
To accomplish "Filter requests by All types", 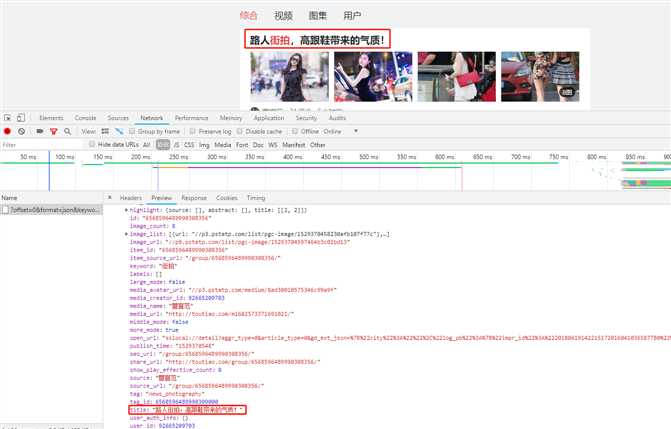I will [x=146, y=145].
